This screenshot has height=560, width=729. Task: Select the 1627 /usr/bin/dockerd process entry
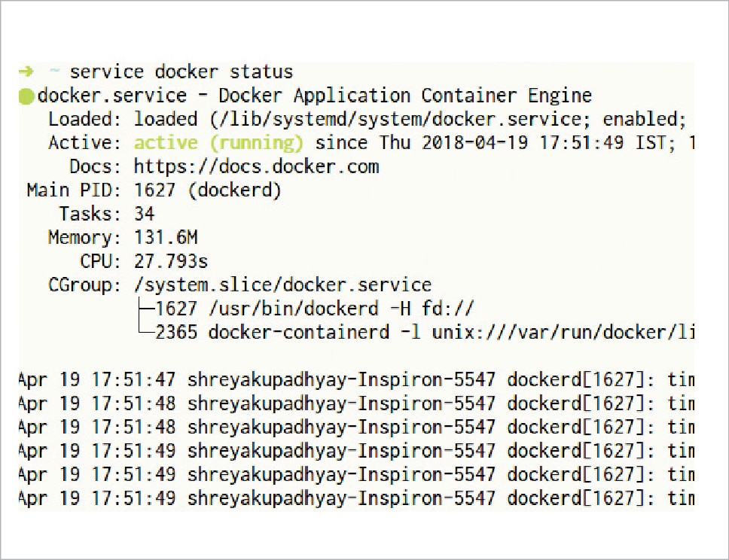click(x=315, y=309)
